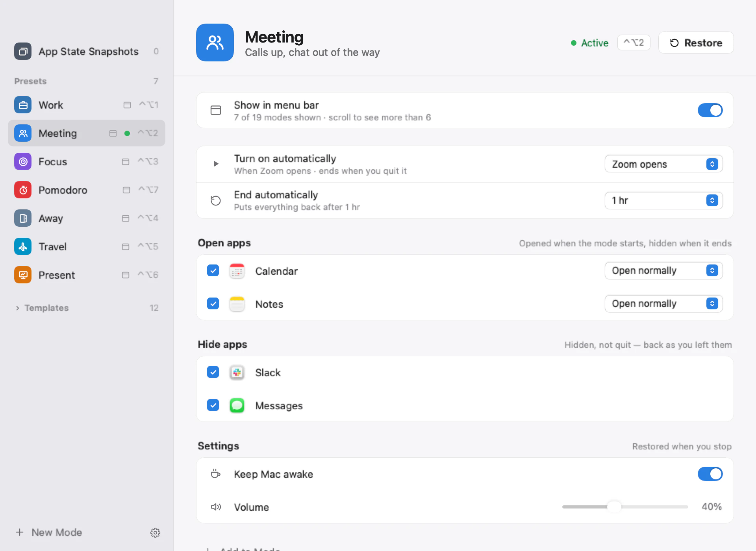
Task: Click the Calendar app icon
Action: [x=237, y=271]
